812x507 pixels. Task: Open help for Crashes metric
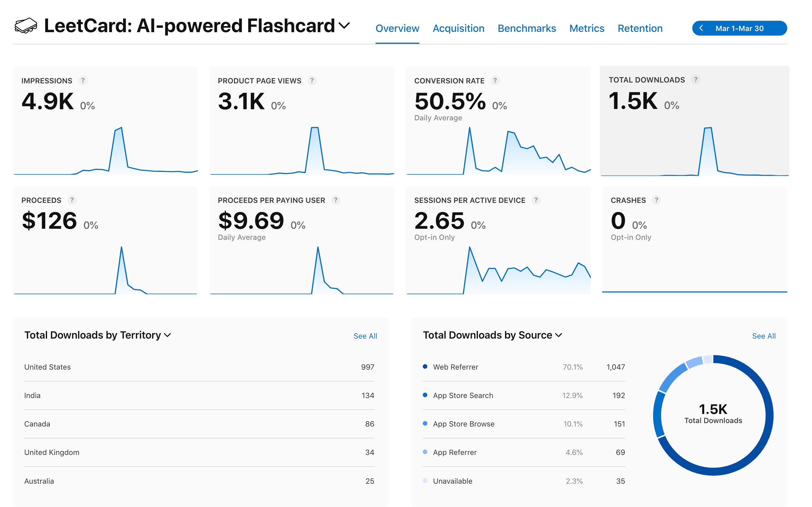coord(656,200)
